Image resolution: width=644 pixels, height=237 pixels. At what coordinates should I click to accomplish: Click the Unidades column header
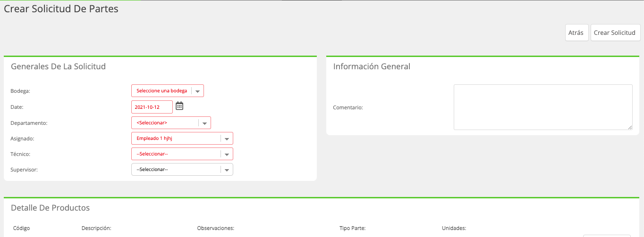click(x=454, y=228)
